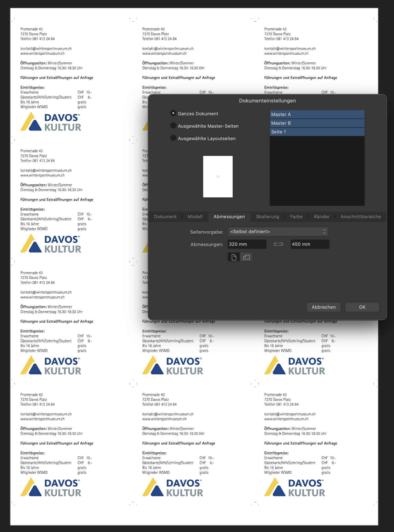Screen dimensions: 394x532
Task: Open the Anschnittbereiche tab
Action: 361,217
